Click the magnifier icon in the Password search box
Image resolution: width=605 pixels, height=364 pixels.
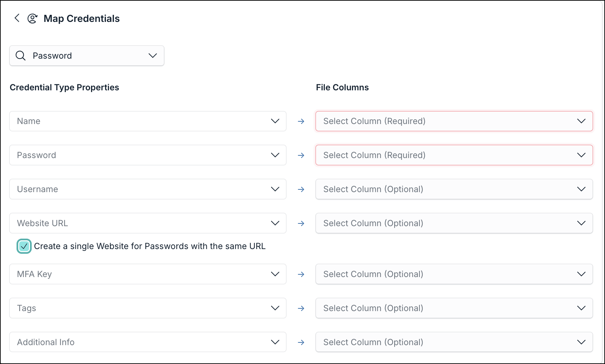click(x=21, y=56)
